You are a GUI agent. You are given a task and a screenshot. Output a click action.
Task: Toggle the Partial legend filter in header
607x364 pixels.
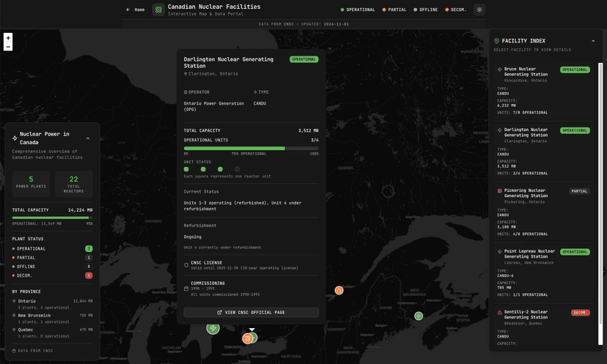pyautogui.click(x=396, y=10)
